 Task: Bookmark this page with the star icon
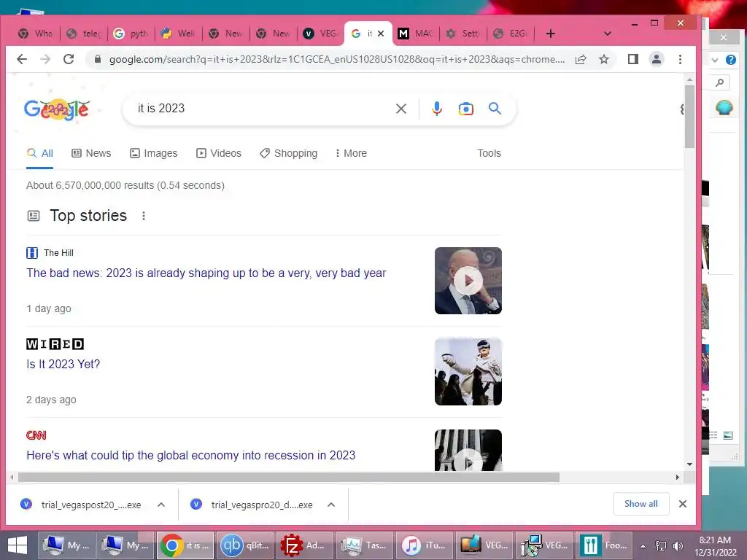(x=604, y=59)
